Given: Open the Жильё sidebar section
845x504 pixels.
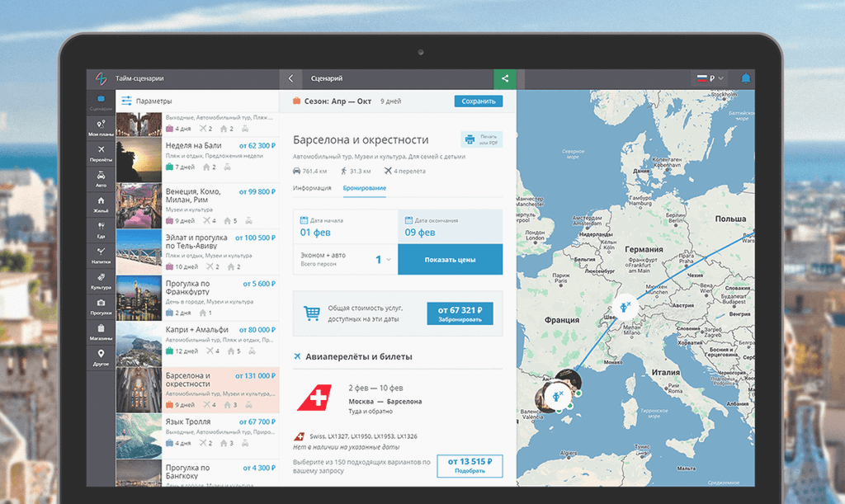Looking at the screenshot, I should click(101, 204).
